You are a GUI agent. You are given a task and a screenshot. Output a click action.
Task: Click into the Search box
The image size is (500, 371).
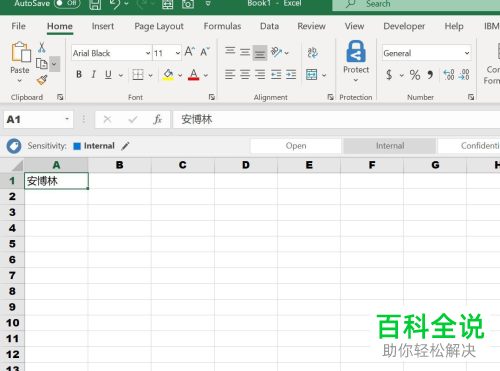click(x=417, y=4)
